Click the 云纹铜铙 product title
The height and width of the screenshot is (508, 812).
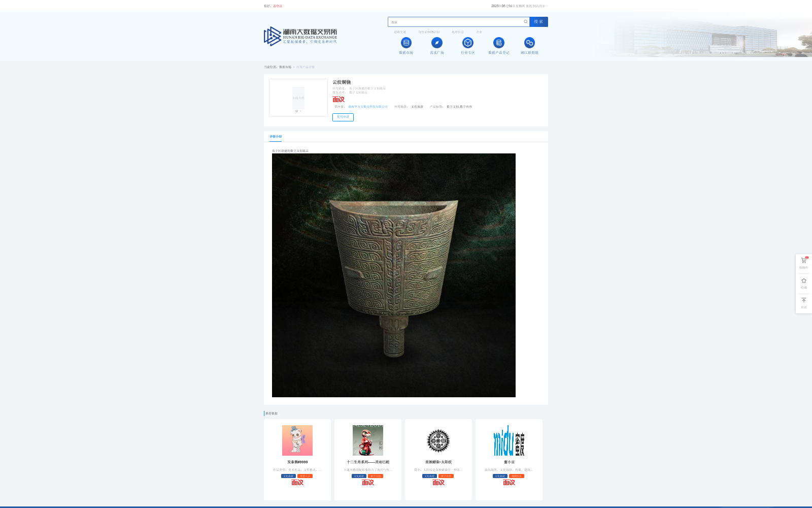tap(342, 82)
